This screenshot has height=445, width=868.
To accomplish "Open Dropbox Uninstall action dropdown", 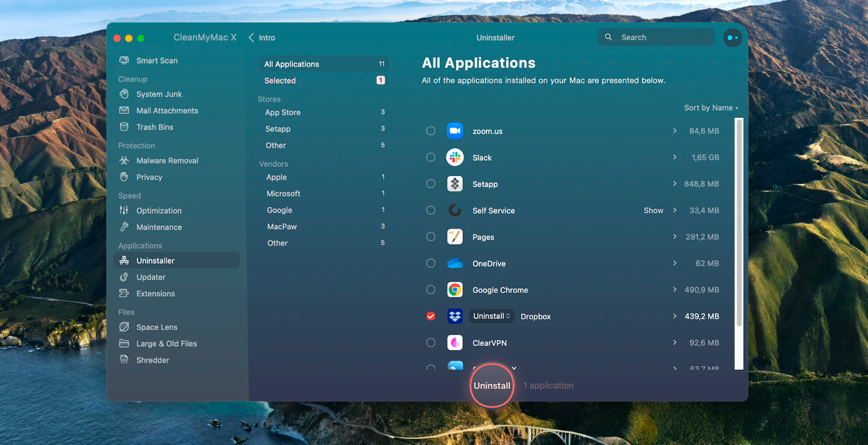I will coord(491,316).
